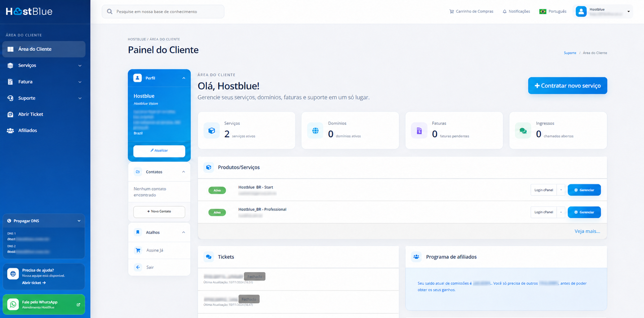The width and height of the screenshot is (644, 318).
Task: Click the Abrir ticket help link
Action: tap(34, 283)
